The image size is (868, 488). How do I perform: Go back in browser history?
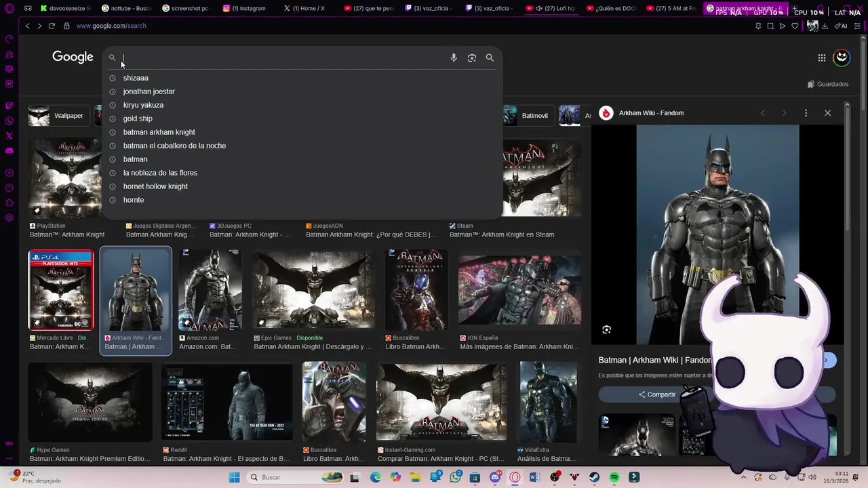(x=27, y=26)
